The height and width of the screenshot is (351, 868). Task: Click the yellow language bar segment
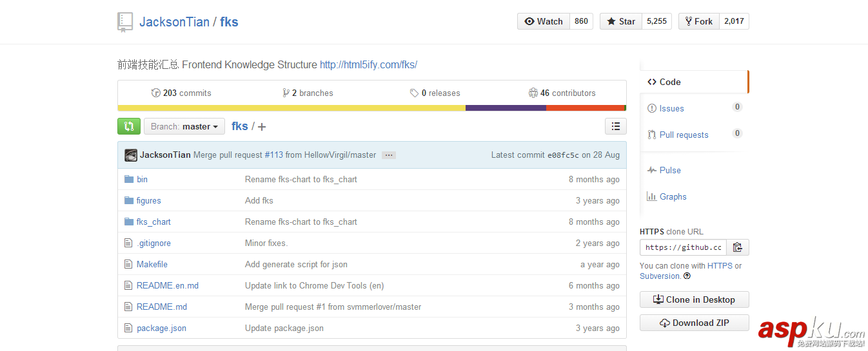coord(290,108)
